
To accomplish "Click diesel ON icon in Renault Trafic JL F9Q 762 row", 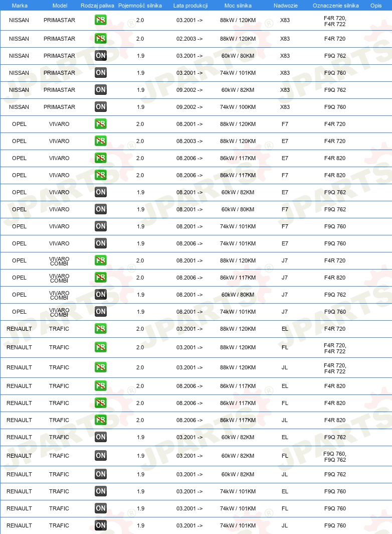I will pos(100,474).
